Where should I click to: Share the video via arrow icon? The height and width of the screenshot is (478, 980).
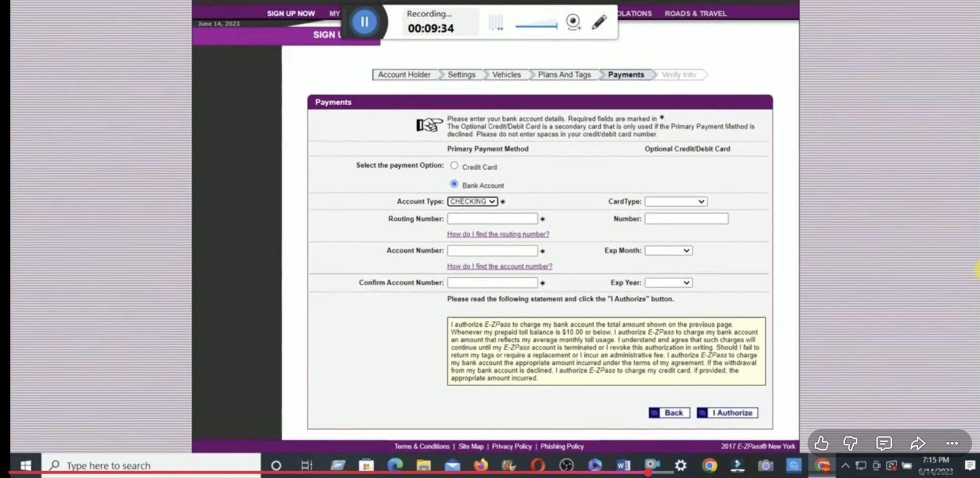point(918,443)
